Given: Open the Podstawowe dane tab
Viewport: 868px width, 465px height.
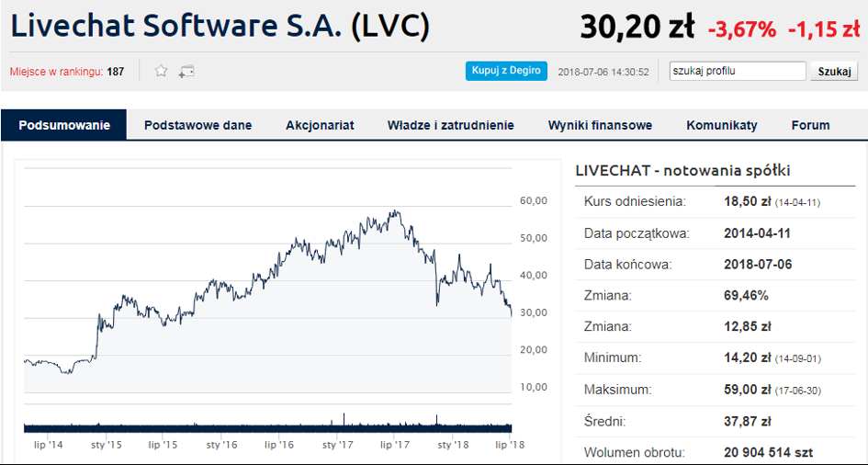Looking at the screenshot, I should click(x=197, y=126).
